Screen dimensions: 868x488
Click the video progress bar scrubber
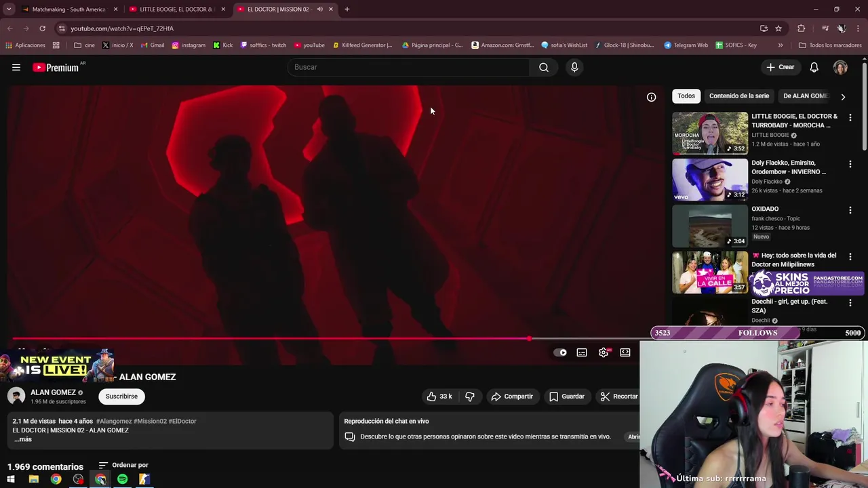click(x=529, y=338)
